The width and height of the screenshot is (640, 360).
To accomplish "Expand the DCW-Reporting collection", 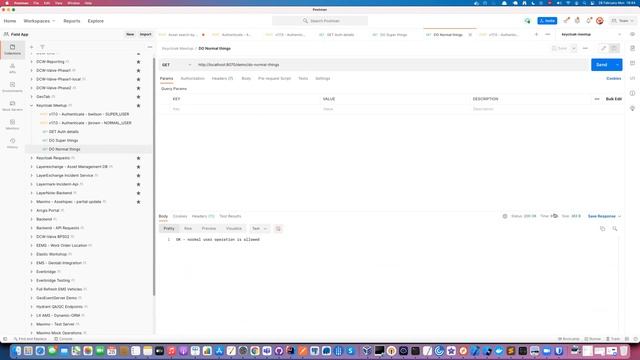I will 31,62.
